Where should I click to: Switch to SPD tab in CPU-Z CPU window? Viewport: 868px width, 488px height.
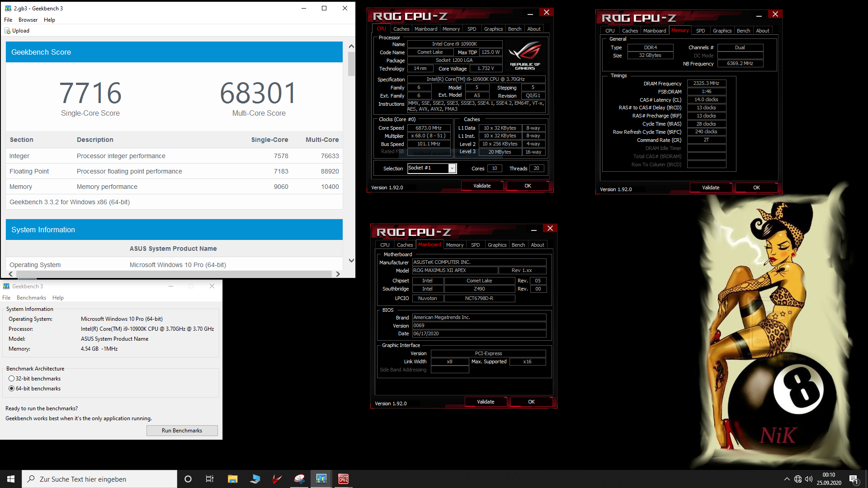[472, 29]
